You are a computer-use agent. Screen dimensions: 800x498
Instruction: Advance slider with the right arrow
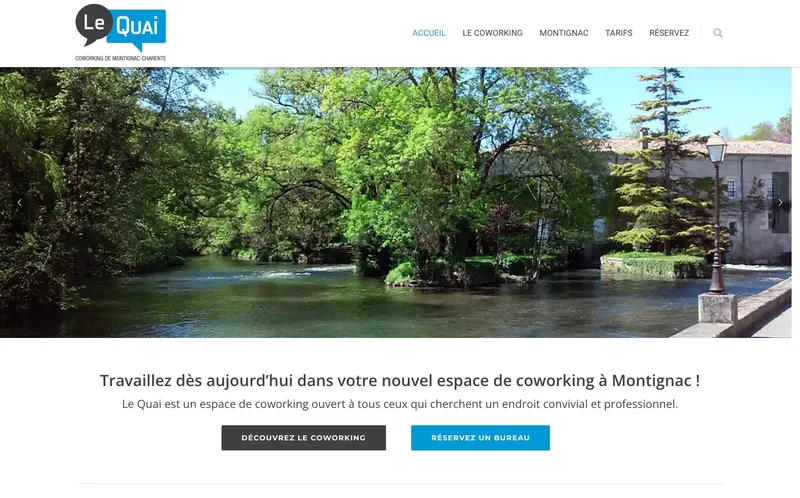tap(780, 203)
